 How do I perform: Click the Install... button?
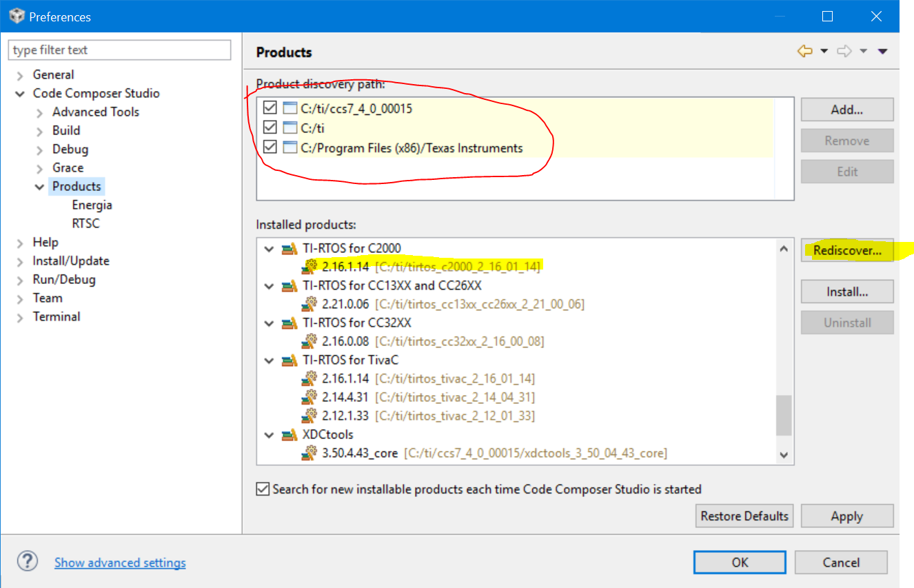click(x=847, y=292)
